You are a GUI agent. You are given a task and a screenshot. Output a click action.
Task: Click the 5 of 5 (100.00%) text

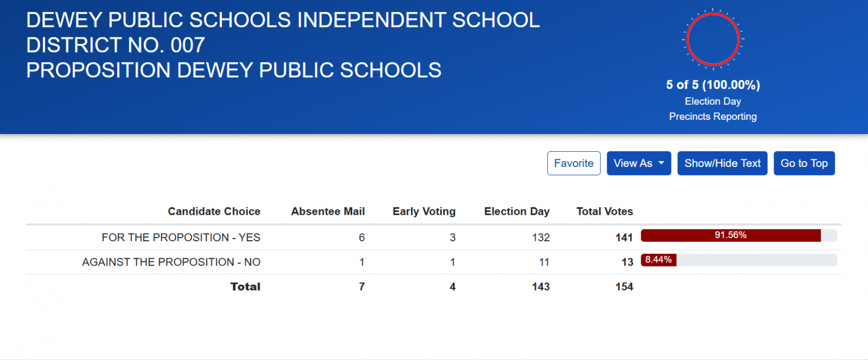[x=713, y=85]
